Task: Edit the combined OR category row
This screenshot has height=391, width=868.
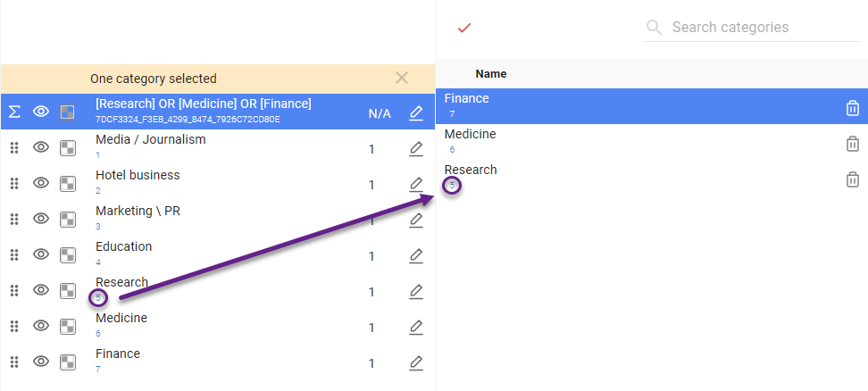Action: 416,112
